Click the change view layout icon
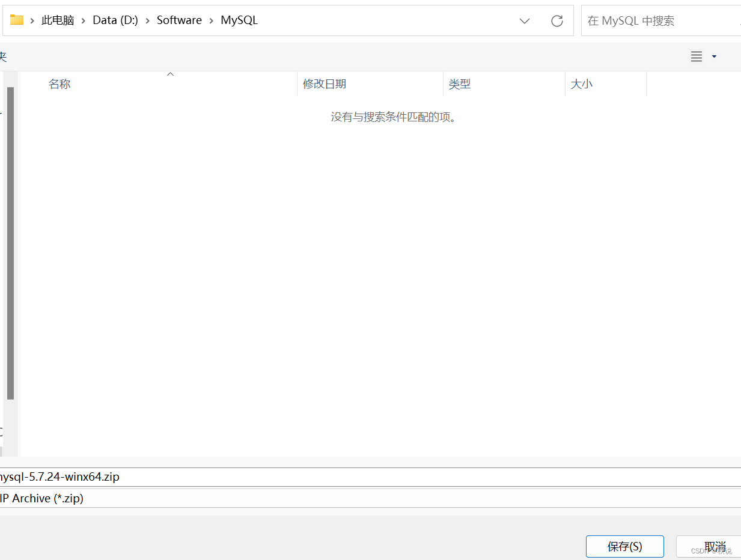Screen dimensions: 741x560 698,56
